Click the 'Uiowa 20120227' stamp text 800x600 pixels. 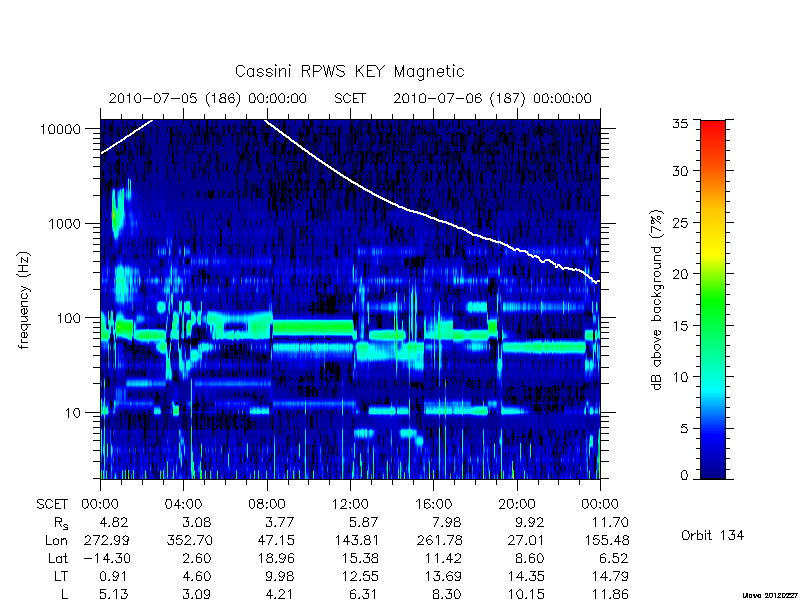pos(771,595)
